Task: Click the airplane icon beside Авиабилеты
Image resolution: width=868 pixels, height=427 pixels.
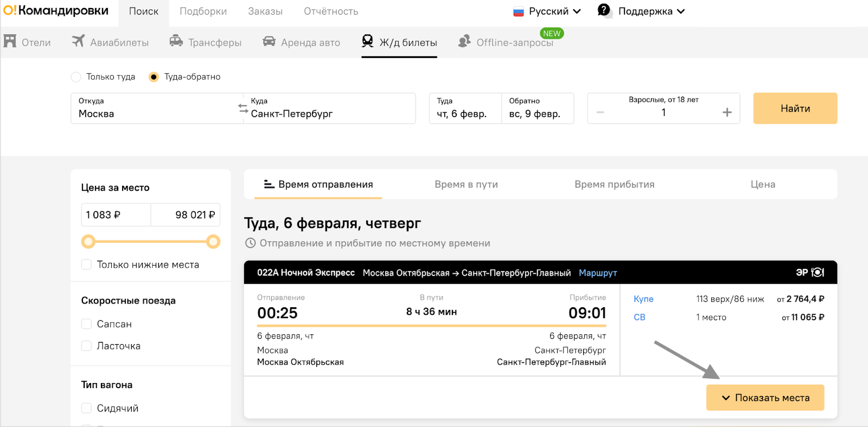Action: click(79, 41)
